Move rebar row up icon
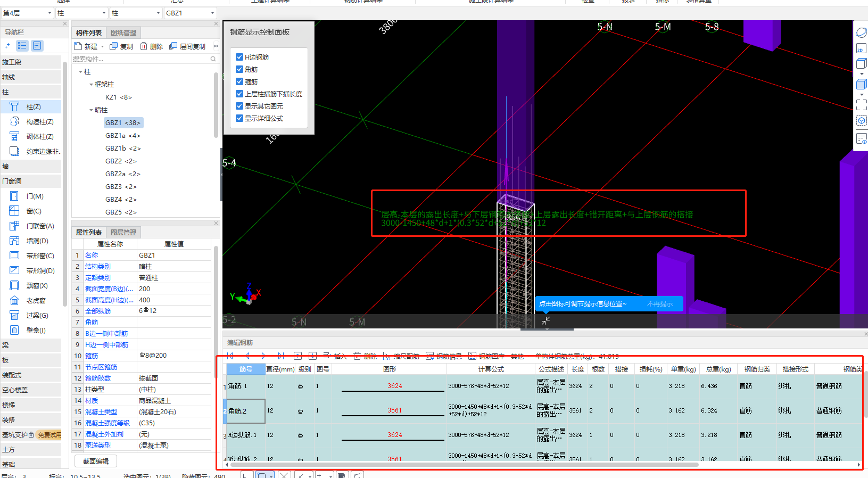The image size is (868, 478). tap(298, 356)
